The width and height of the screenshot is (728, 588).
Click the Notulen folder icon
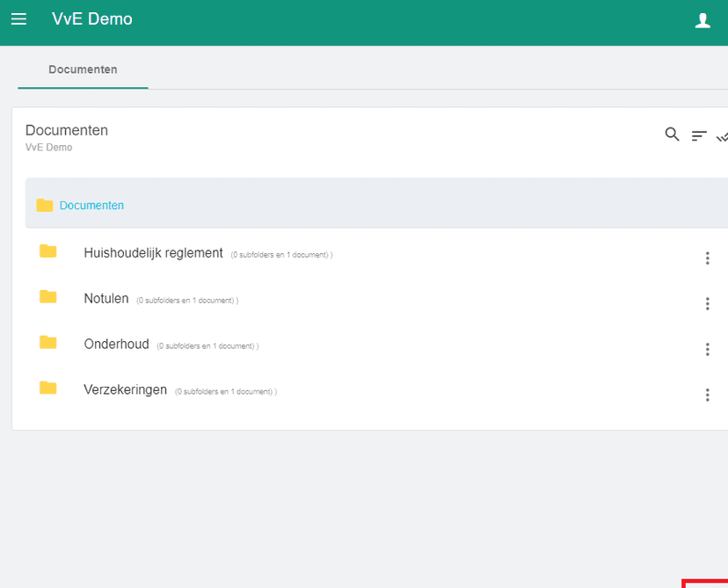pos(47,298)
